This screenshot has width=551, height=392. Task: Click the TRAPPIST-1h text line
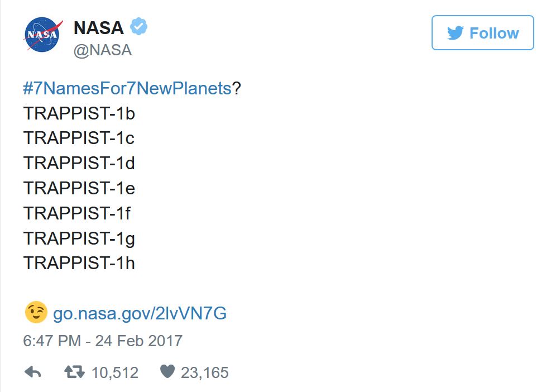click(79, 263)
